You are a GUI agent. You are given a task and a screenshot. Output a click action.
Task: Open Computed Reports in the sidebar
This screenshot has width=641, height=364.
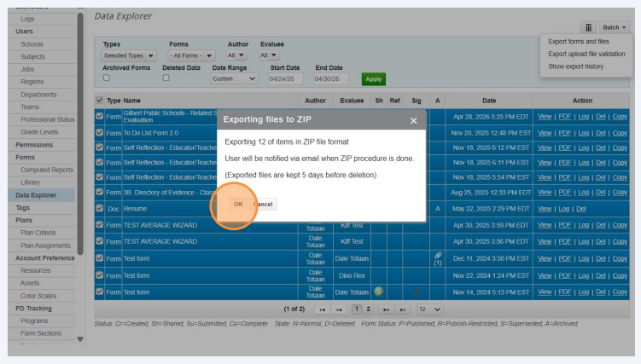pyautogui.click(x=47, y=170)
